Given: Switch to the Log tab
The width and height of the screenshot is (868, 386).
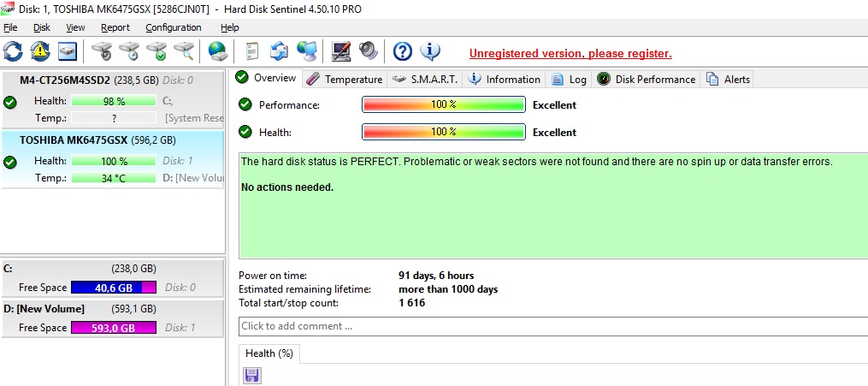Looking at the screenshot, I should (569, 80).
